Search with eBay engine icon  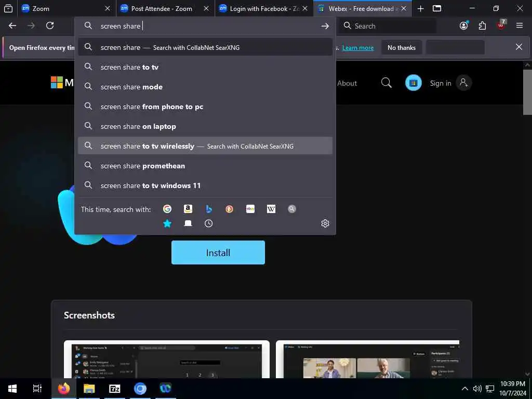pos(250,209)
